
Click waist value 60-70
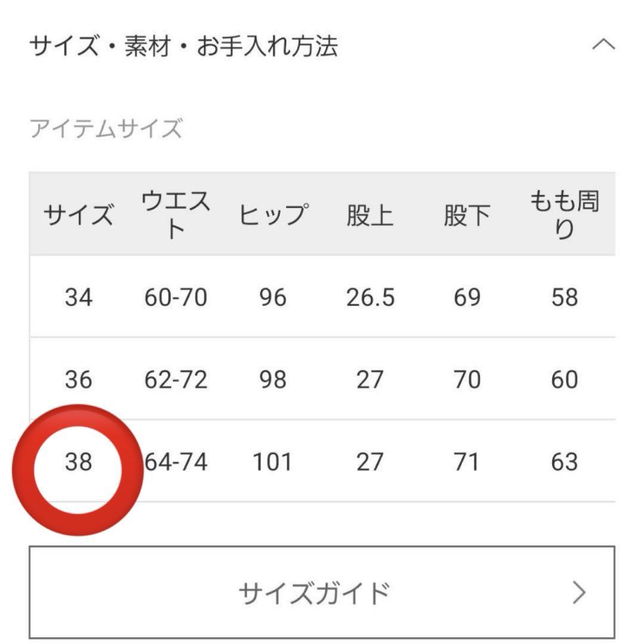pos(176,297)
